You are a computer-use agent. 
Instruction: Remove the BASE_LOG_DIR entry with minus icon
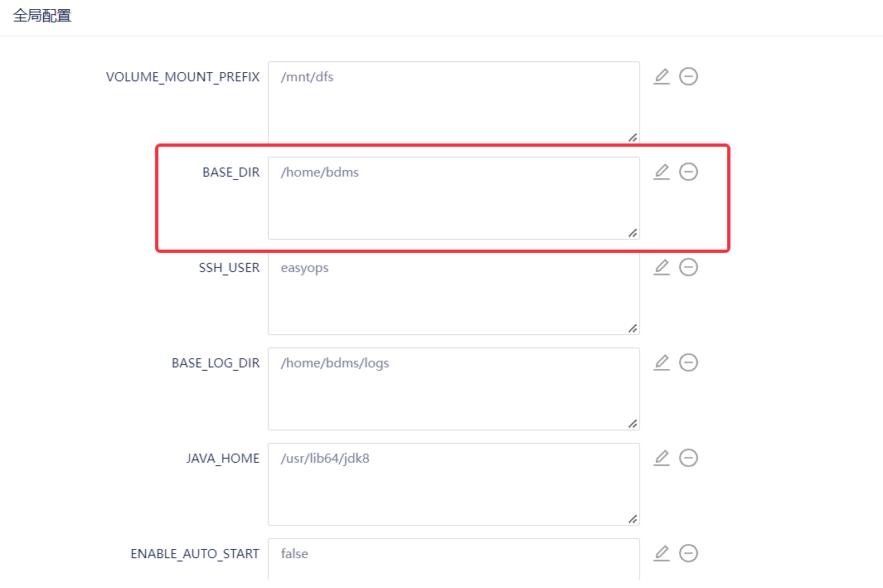point(688,362)
